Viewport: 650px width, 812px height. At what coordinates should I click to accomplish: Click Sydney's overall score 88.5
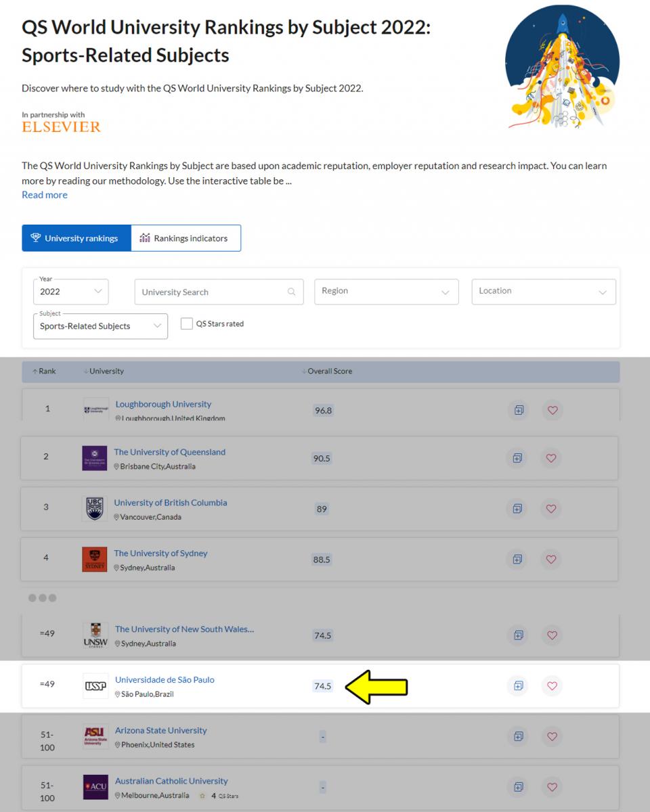pyautogui.click(x=322, y=560)
